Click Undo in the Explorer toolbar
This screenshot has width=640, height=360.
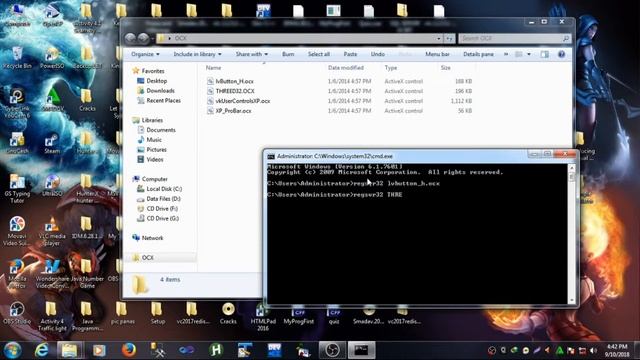click(378, 54)
